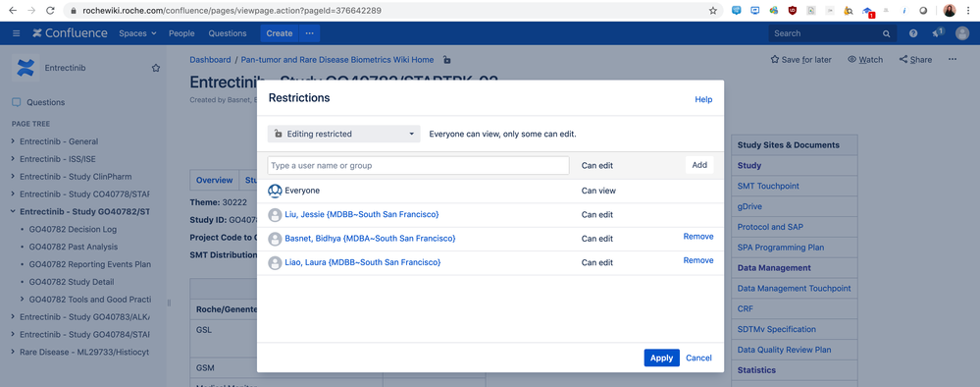Click the Watch button

[x=865, y=60]
